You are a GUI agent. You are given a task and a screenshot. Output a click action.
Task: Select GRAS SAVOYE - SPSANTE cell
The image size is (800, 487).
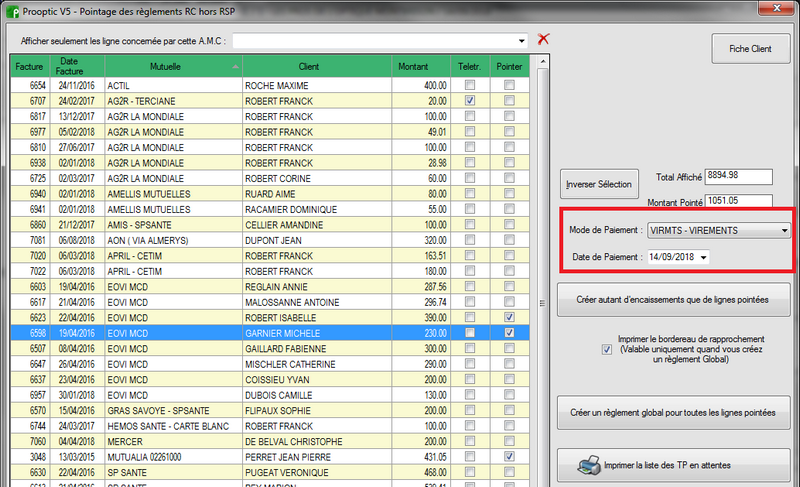pyautogui.click(x=173, y=411)
